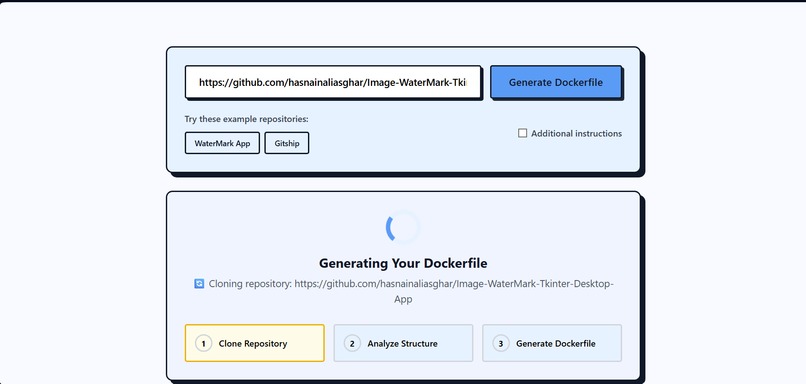The height and width of the screenshot is (384, 806).
Task: Select the Clone Repository step card
Action: (254, 343)
